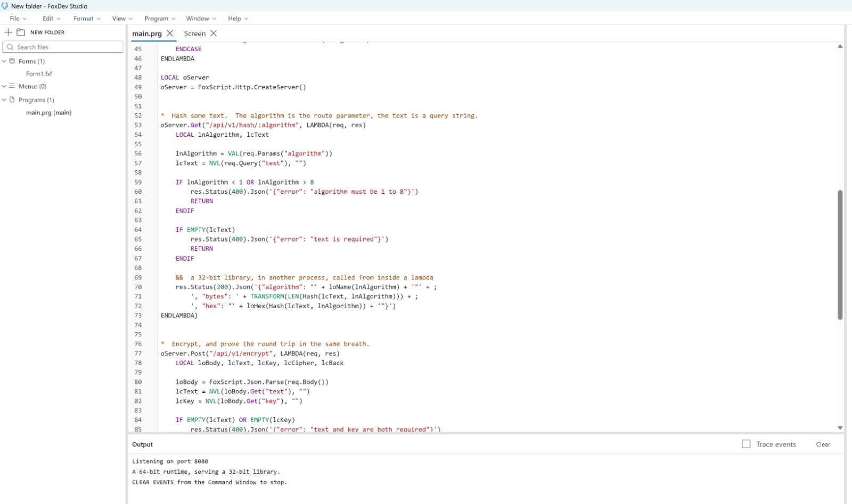Click the Menus group icon

(12, 86)
